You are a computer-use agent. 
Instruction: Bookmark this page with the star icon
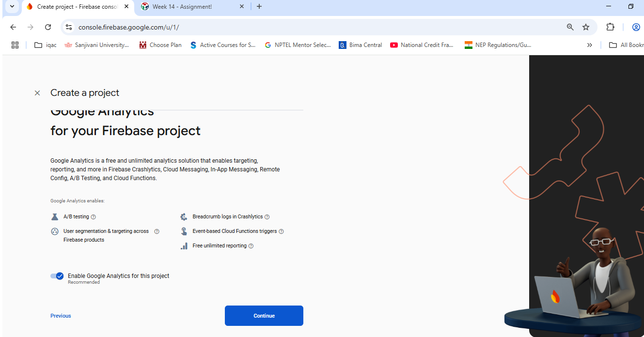[x=586, y=28]
